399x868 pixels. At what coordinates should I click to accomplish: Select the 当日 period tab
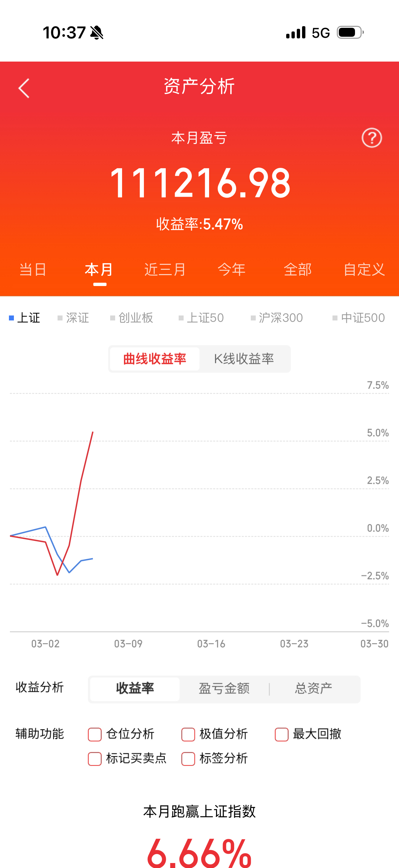click(33, 269)
